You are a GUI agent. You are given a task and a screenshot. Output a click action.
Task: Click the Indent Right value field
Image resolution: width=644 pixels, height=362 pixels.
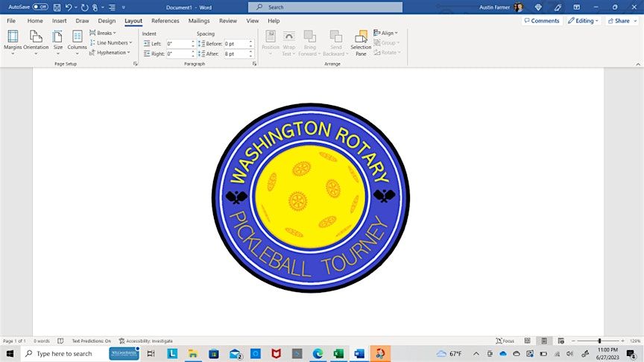[179, 54]
